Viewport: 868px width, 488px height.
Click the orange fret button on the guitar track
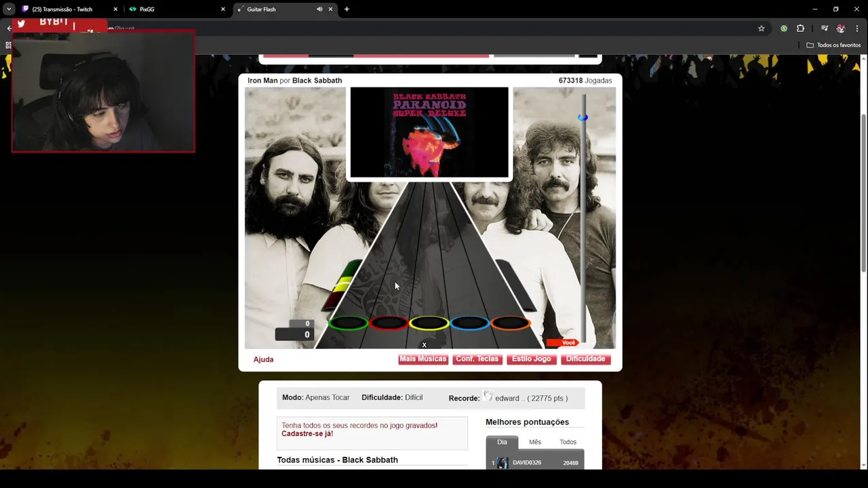tap(511, 323)
